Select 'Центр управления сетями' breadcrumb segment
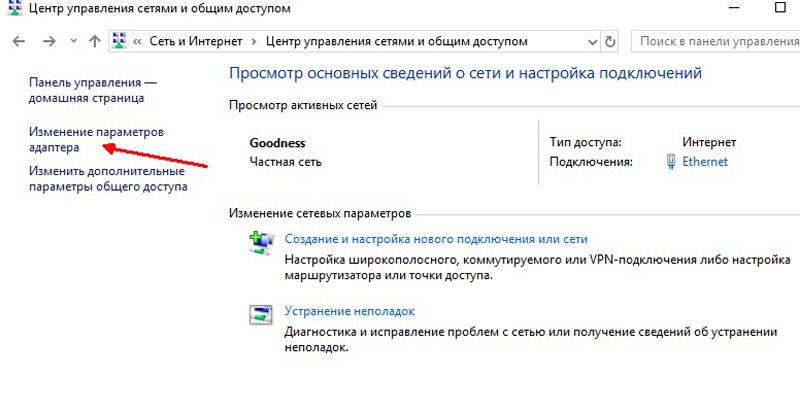The width and height of the screenshot is (800, 410). coord(396,41)
